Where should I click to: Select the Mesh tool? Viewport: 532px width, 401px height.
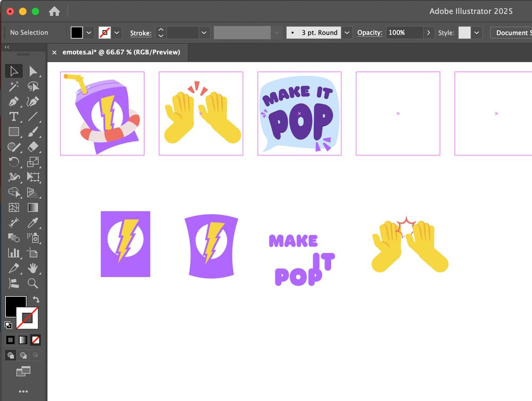coord(14,207)
